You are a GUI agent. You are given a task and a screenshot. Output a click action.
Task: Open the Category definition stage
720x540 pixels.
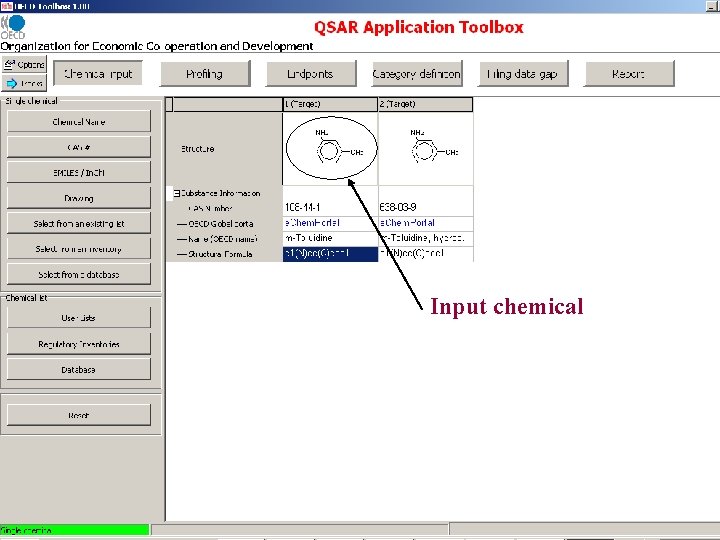point(416,73)
